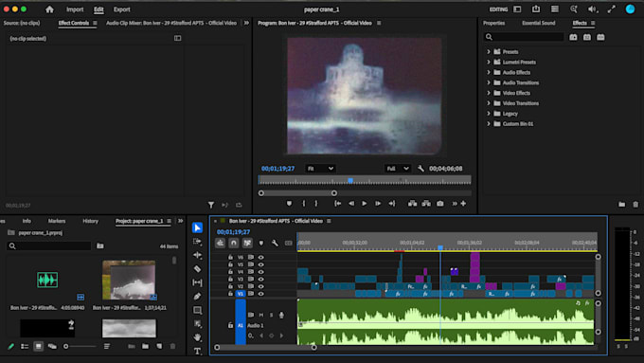
Task: Go to In point in Program monitor
Action: click(337, 204)
